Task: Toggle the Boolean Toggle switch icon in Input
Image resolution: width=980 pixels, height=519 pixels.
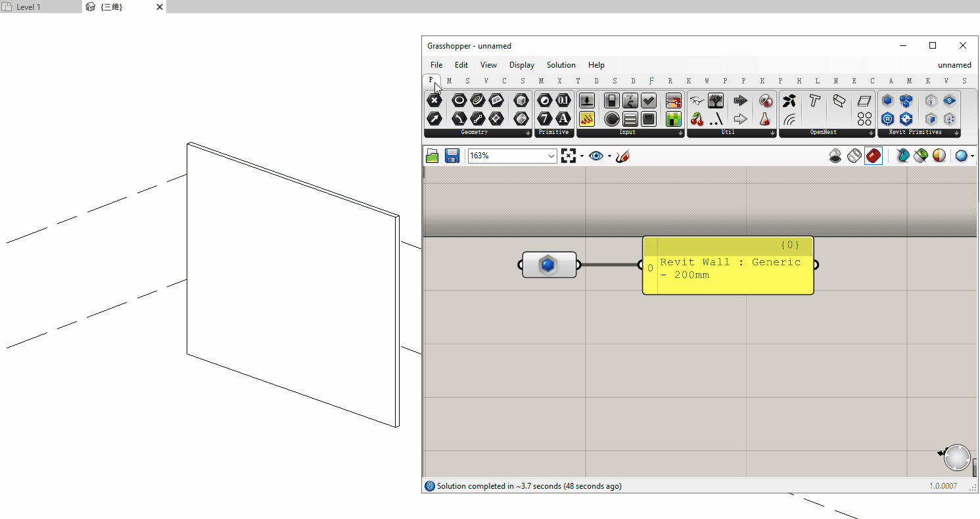Action: [612, 101]
